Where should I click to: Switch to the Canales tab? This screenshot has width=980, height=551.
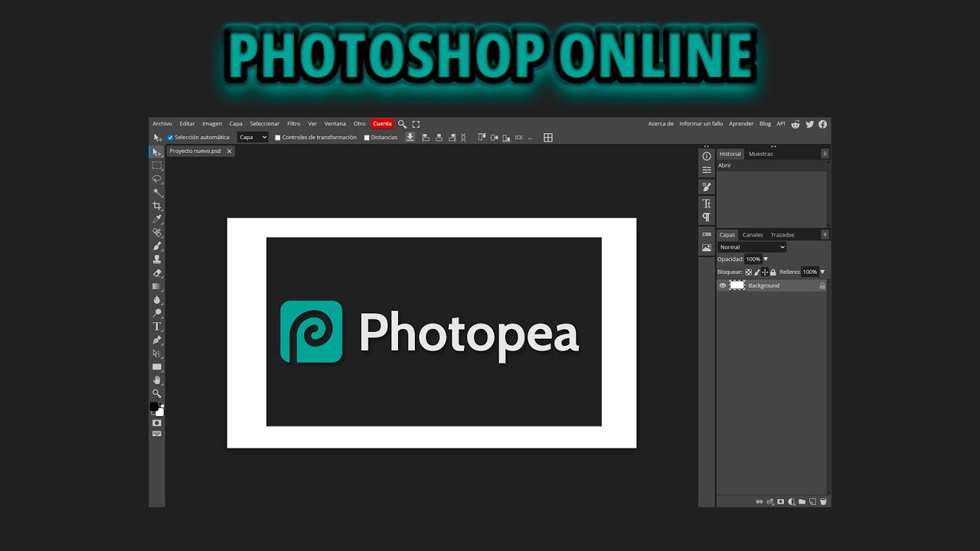[x=753, y=235]
